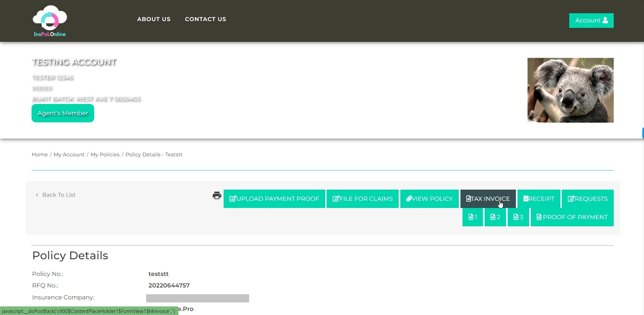Open the Receipt button
Viewport: 644px width, 315px height.
coord(539,199)
